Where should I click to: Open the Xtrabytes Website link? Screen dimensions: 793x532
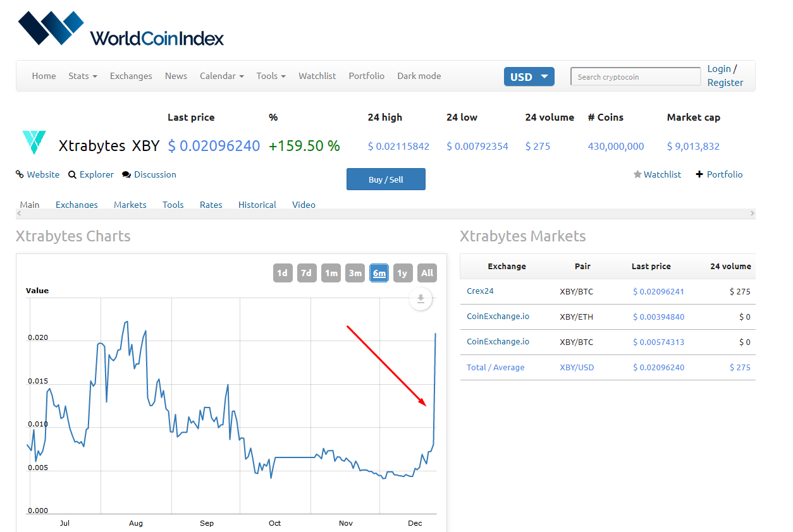(x=43, y=174)
